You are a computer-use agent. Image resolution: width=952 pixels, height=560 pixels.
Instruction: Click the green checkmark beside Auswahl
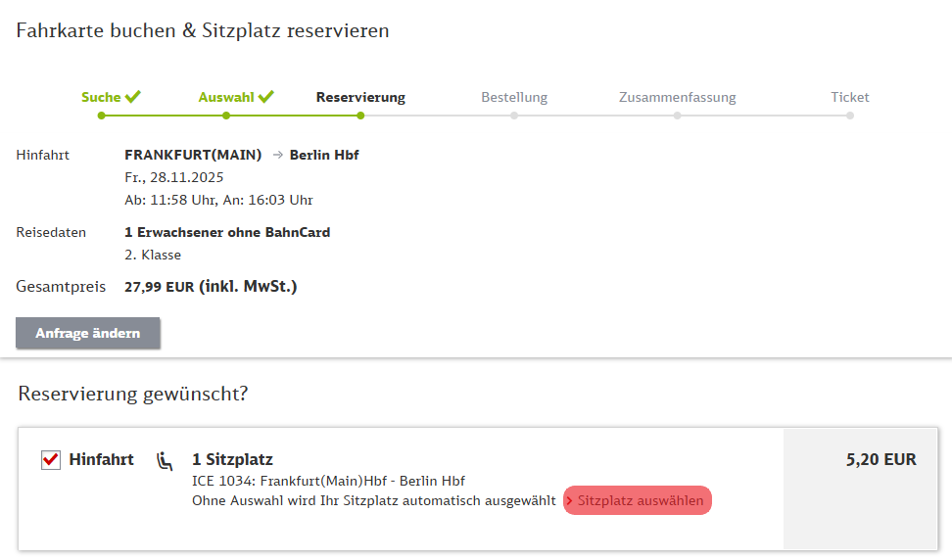265,96
